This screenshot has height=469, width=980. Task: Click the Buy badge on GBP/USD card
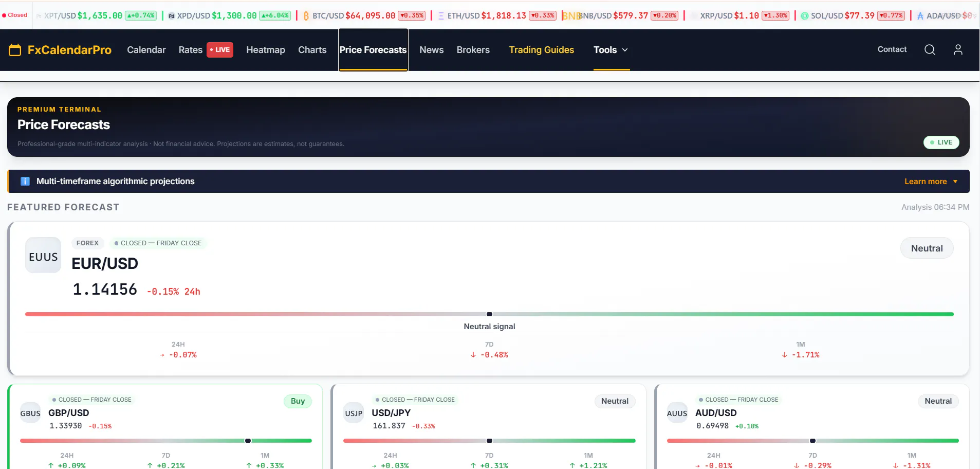(x=298, y=401)
